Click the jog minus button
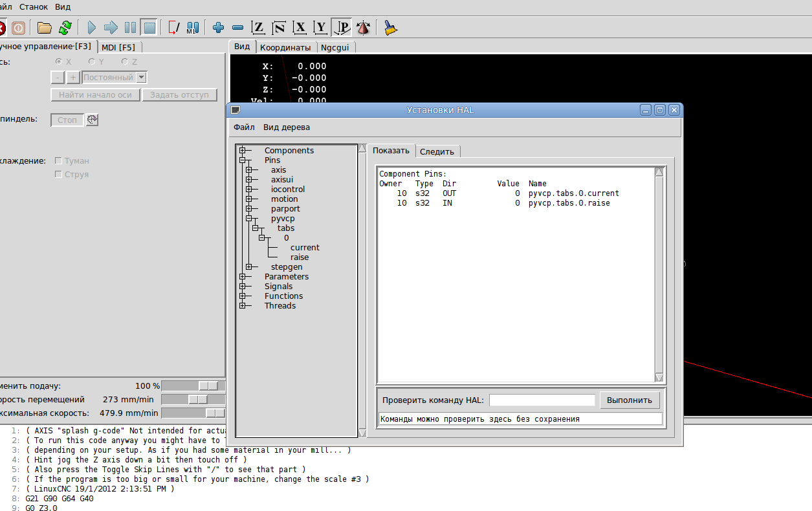 (58, 78)
